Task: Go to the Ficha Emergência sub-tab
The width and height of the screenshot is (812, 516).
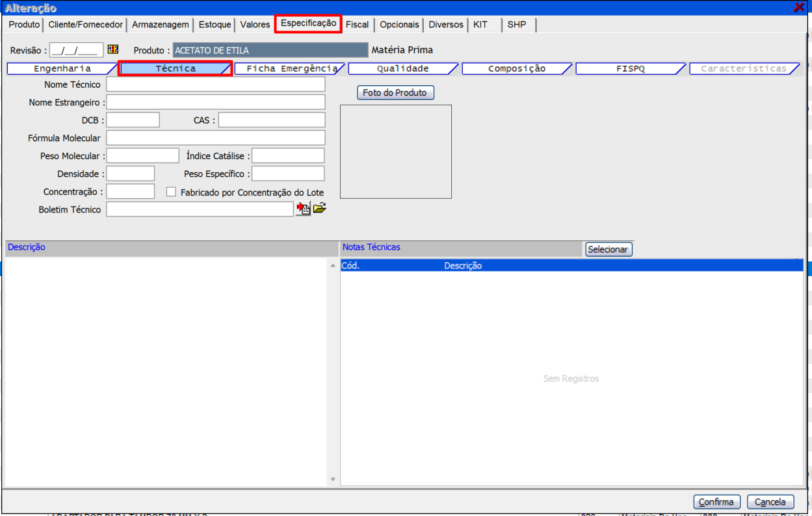Action: 291,68
